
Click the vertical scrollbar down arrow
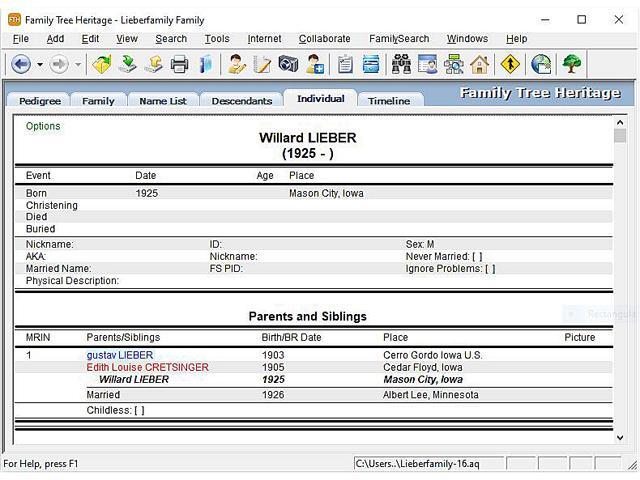[620, 437]
